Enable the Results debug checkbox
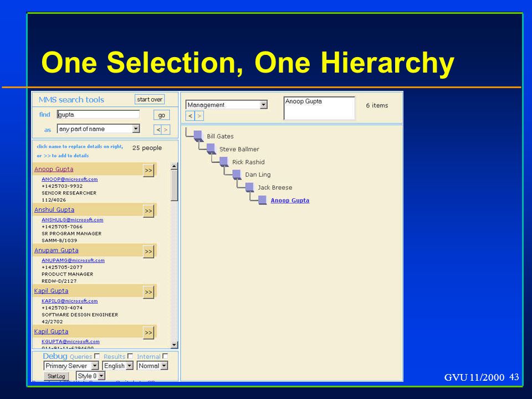 (x=130, y=356)
